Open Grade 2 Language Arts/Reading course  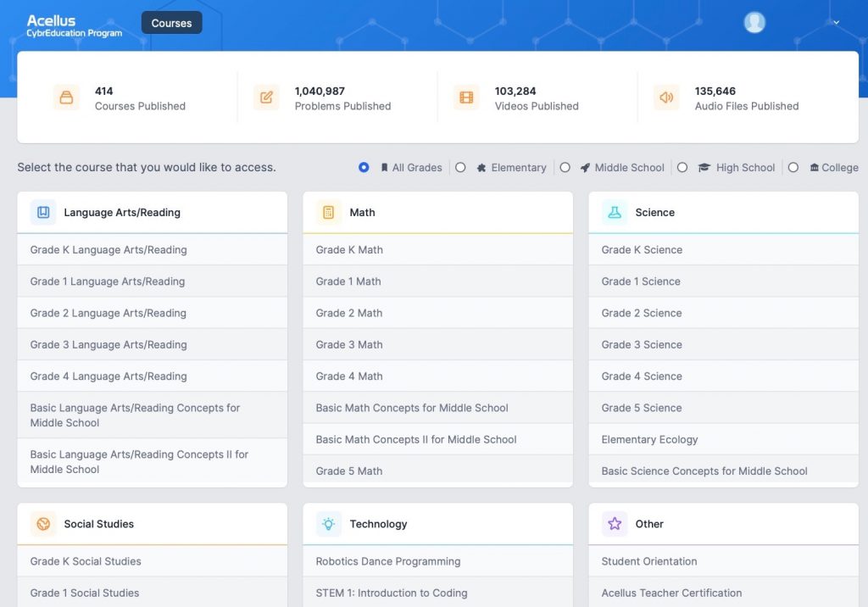pyautogui.click(x=153, y=313)
